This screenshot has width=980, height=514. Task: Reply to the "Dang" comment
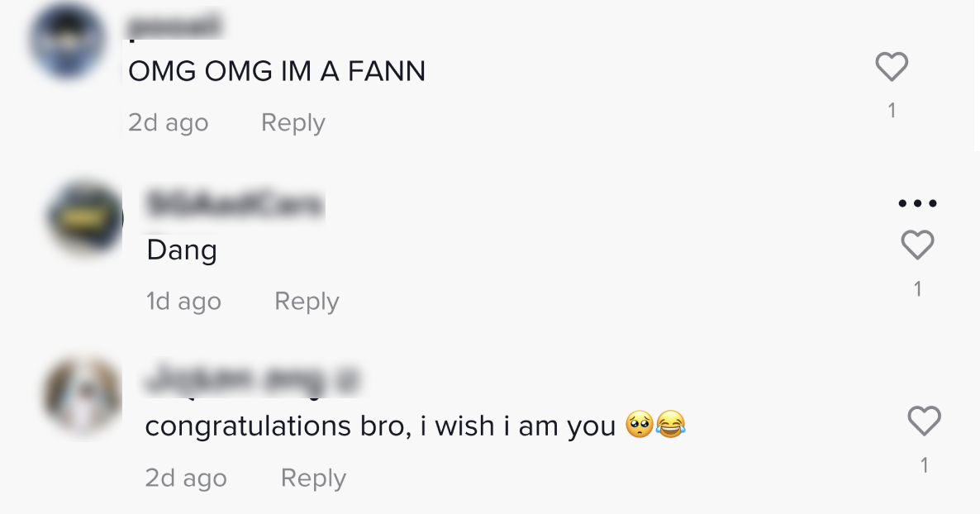tap(307, 302)
